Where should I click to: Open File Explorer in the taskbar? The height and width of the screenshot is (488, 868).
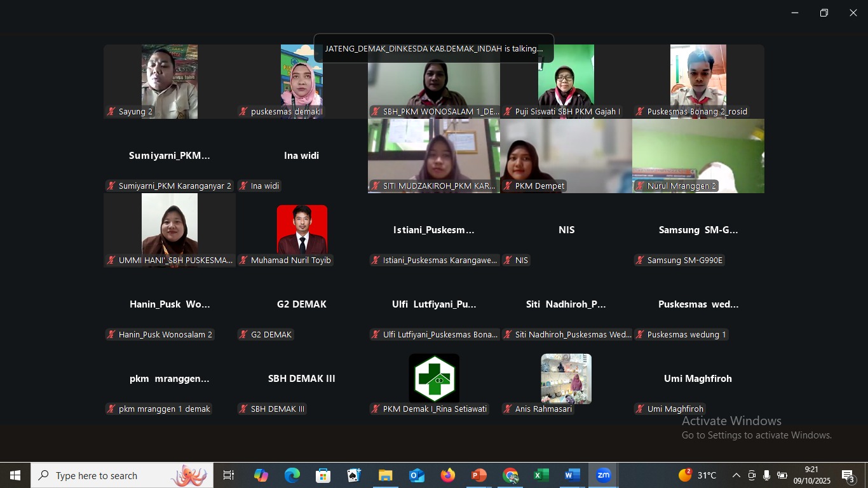386,475
